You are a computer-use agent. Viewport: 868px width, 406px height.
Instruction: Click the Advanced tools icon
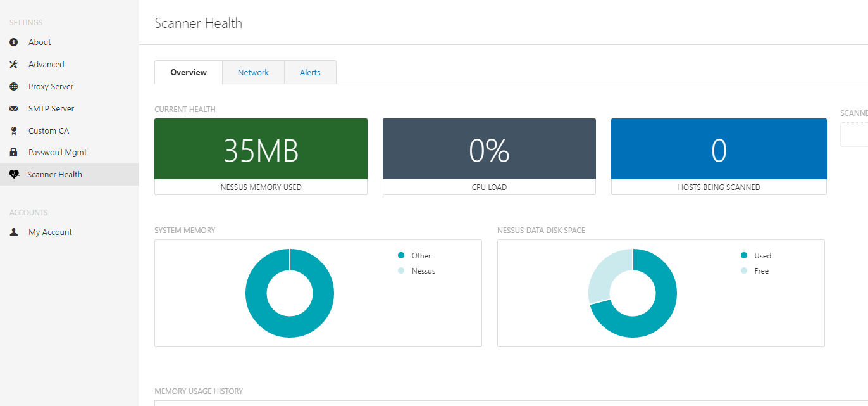(x=14, y=65)
